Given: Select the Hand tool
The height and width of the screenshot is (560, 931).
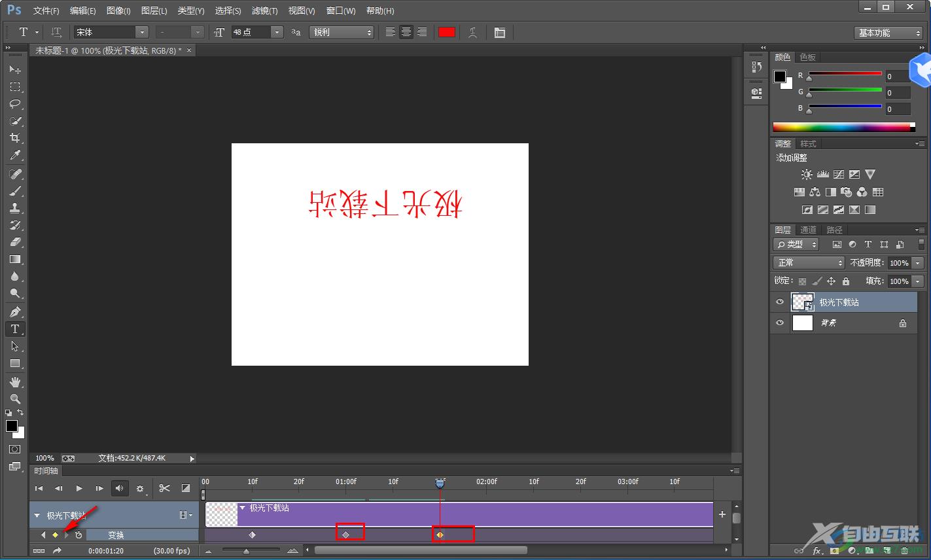Looking at the screenshot, I should (15, 381).
